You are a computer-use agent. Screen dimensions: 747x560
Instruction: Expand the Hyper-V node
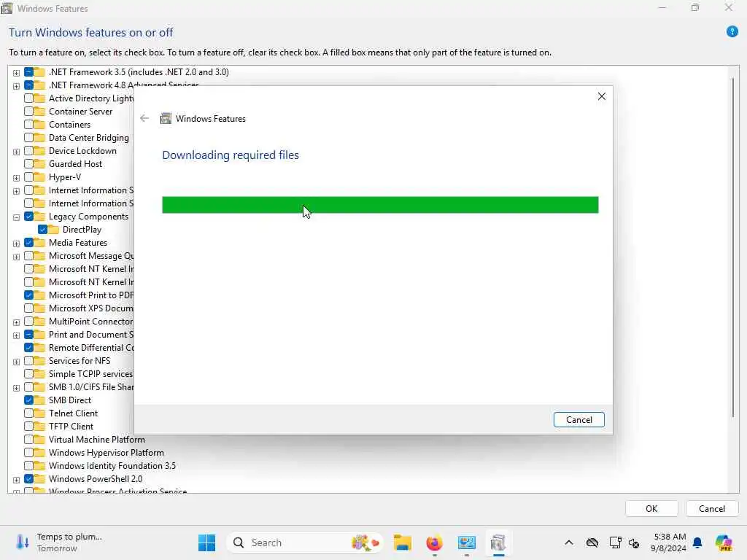[x=16, y=178]
